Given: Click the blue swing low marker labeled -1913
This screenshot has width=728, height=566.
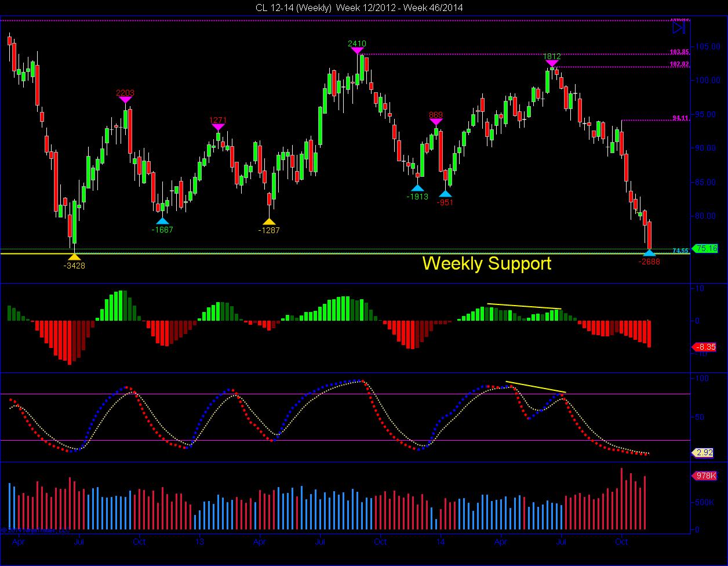Looking at the screenshot, I should point(417,188).
